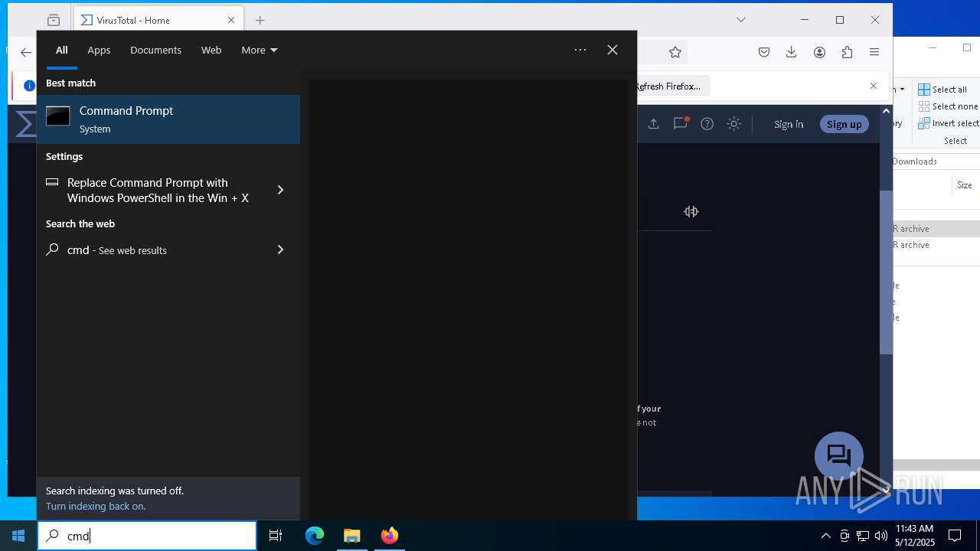Select the VirusTotal - Home tab
This screenshot has height=551, width=980.
158,20
